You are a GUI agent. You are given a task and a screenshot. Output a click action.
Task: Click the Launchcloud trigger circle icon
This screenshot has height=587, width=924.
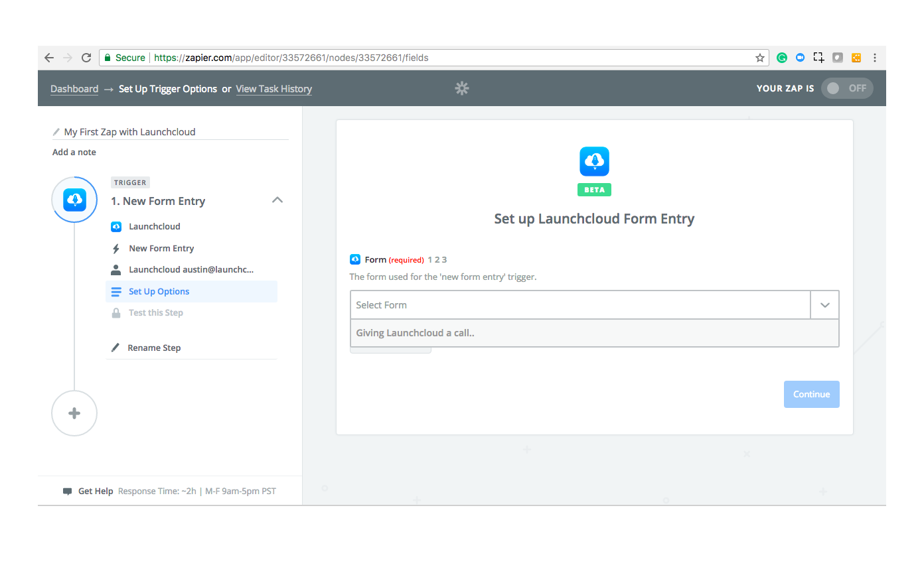[x=74, y=200]
